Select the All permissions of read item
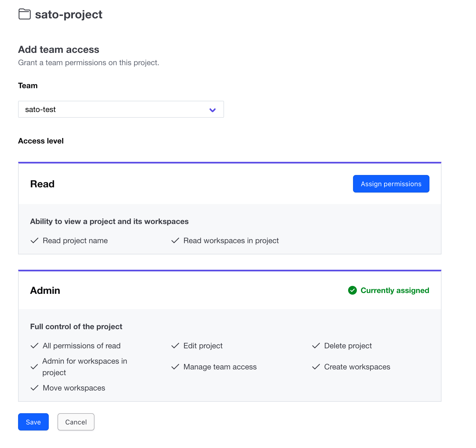Image resolution: width=476 pixels, height=448 pixels. [81, 346]
